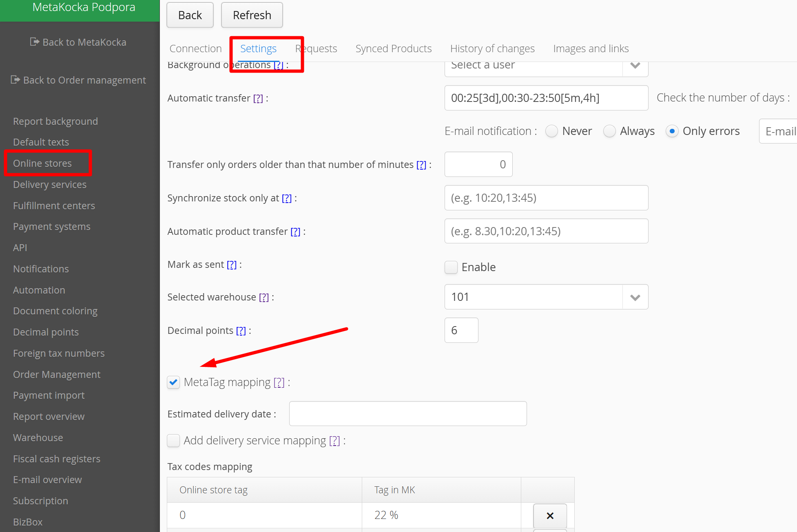Open help hint for Mark as sent

231,265
